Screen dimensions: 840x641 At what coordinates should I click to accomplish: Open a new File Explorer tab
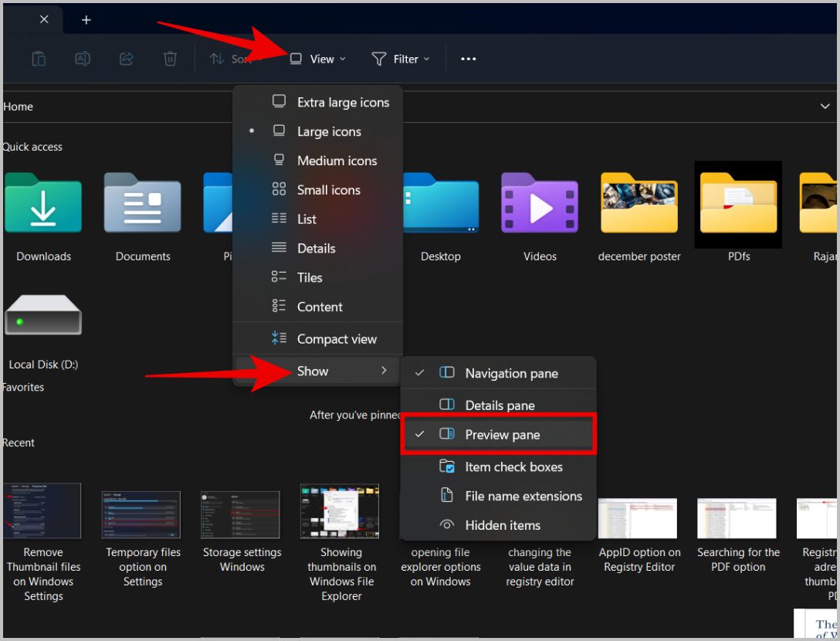click(x=86, y=19)
